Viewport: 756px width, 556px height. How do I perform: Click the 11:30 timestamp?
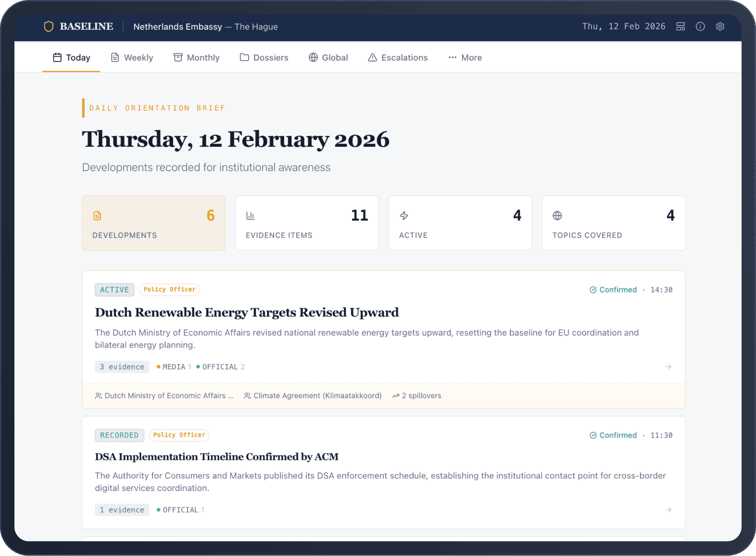pos(662,435)
